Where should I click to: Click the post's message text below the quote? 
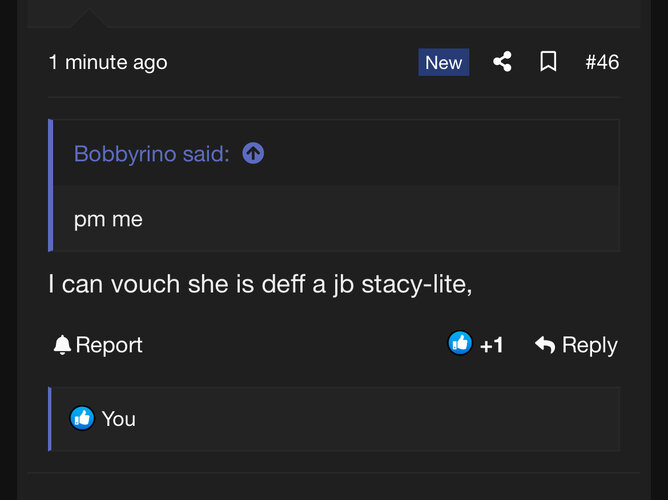[x=260, y=284]
